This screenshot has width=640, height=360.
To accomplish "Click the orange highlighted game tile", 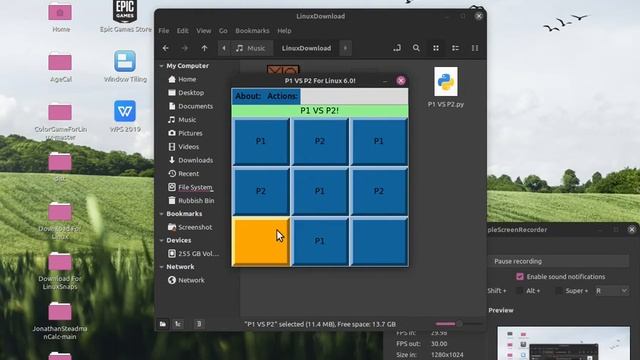I will [261, 242].
